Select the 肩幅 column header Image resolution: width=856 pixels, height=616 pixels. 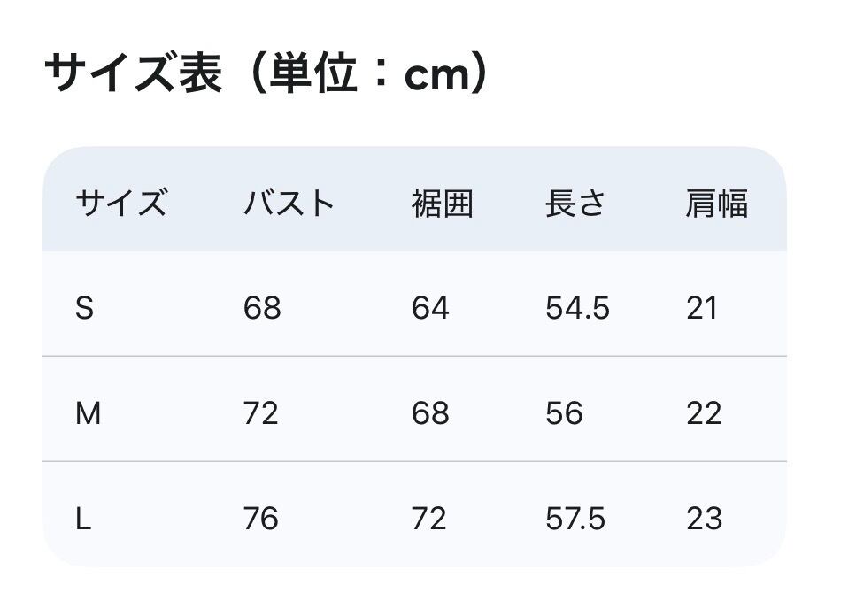coord(717,204)
